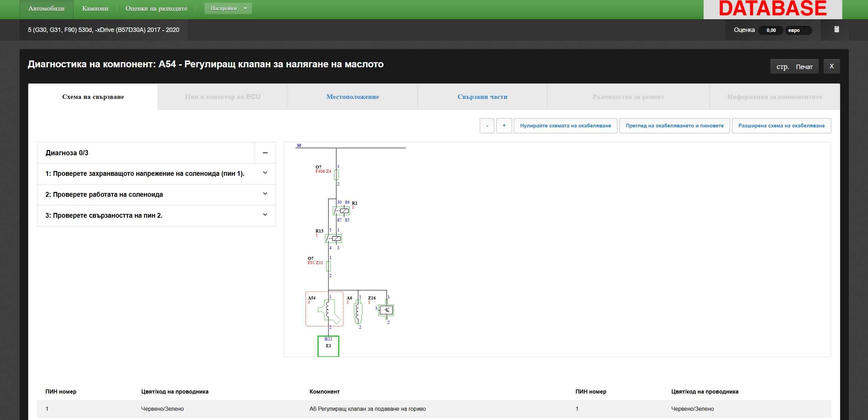868x420 pixels.
Task: Click the Z16 component symbol in diagram
Action: [x=386, y=310]
